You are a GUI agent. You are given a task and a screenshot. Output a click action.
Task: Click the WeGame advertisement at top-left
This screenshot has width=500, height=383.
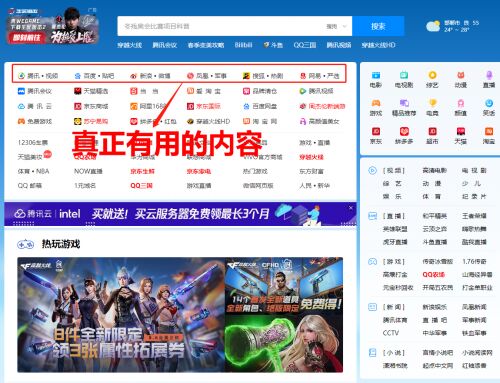53,26
